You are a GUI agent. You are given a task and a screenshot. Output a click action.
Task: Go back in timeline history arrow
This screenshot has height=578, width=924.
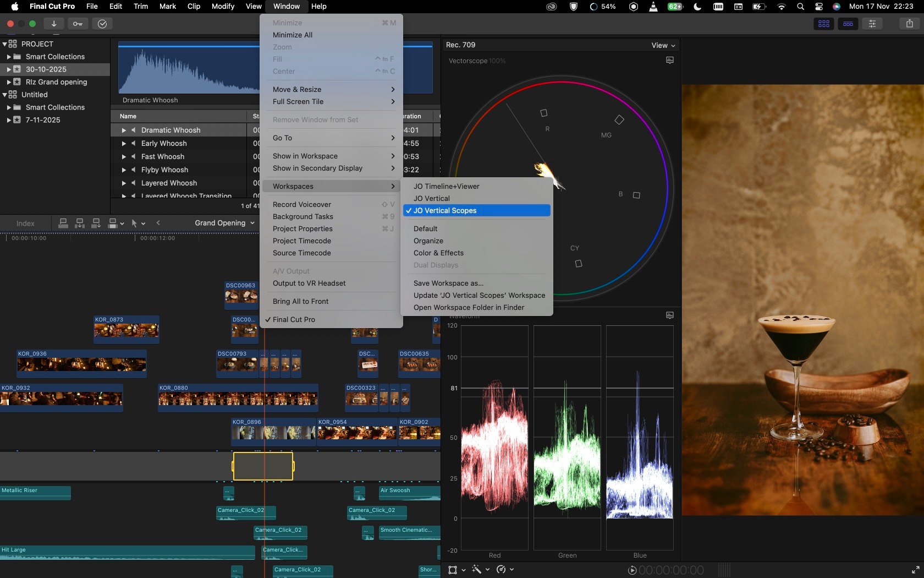(158, 223)
